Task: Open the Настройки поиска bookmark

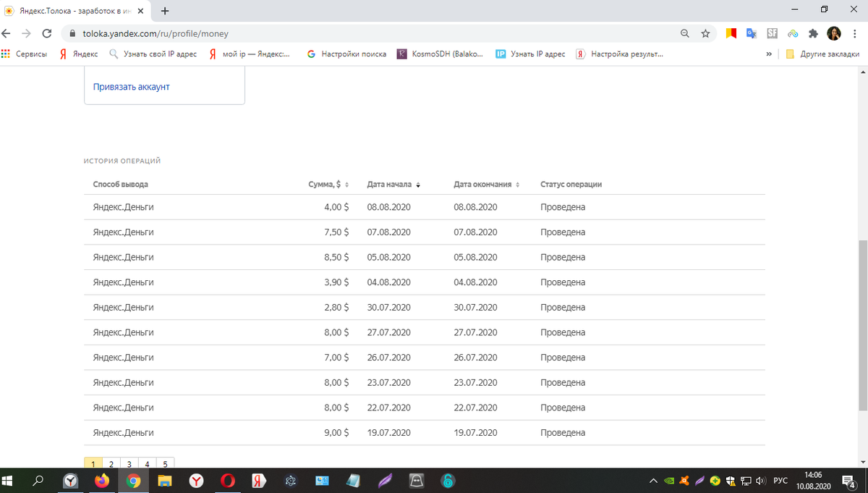Action: [x=347, y=54]
